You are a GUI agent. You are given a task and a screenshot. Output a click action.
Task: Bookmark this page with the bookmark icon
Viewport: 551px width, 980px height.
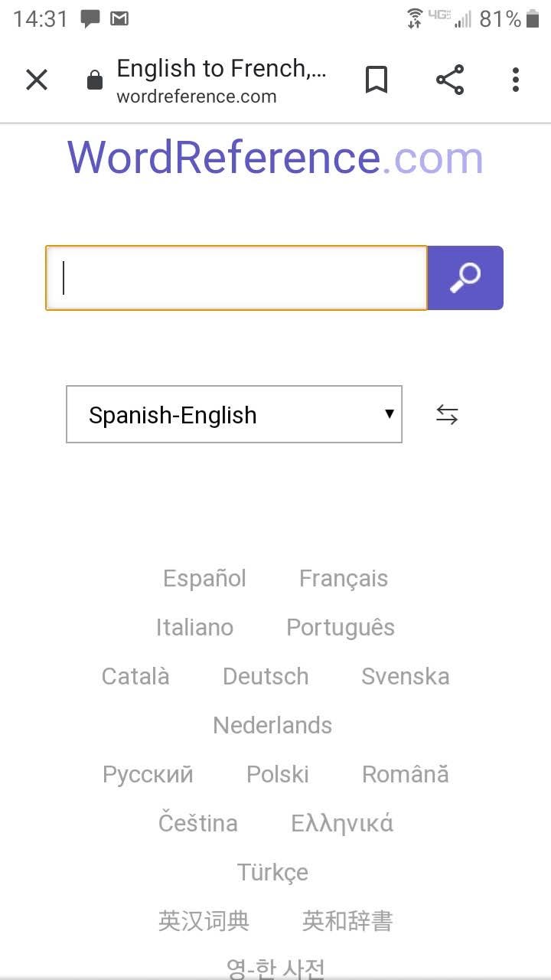click(376, 80)
